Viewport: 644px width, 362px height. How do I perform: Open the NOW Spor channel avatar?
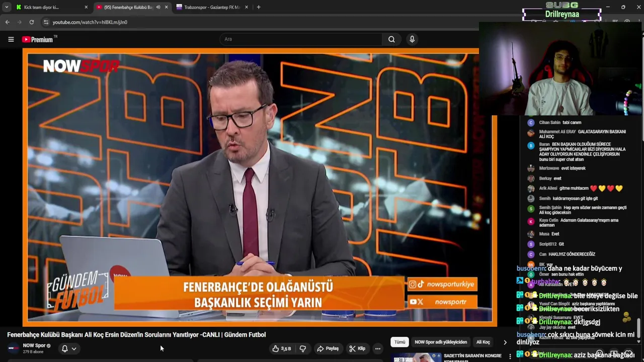pyautogui.click(x=14, y=348)
